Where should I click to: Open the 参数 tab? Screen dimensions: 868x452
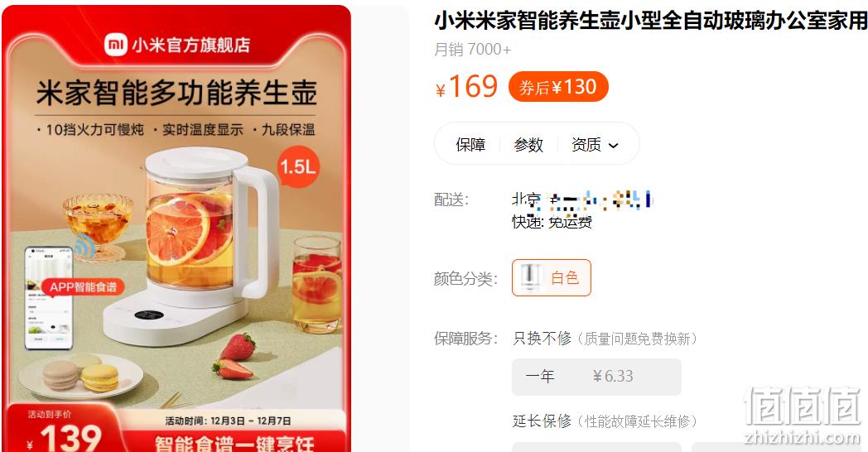[528, 144]
